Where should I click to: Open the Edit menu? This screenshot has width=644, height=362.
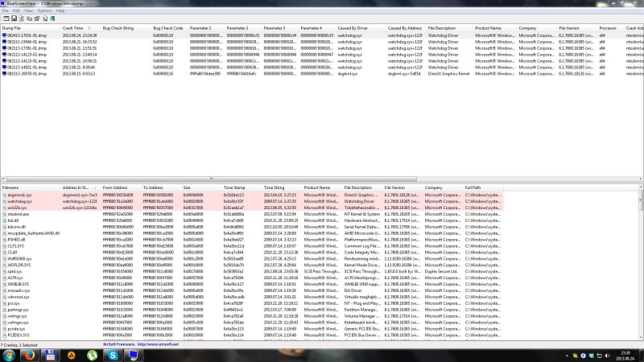(16, 10)
